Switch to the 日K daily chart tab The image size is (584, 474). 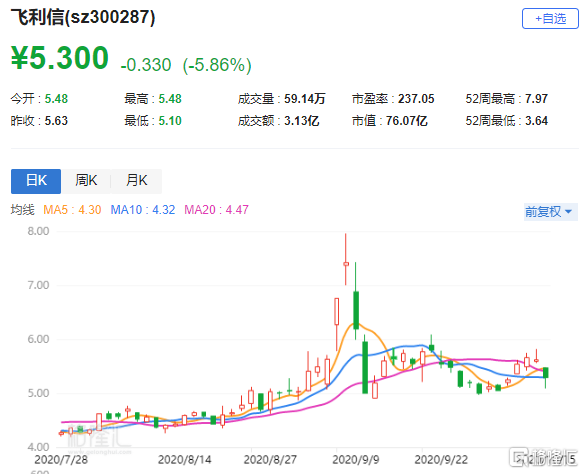click(x=36, y=181)
